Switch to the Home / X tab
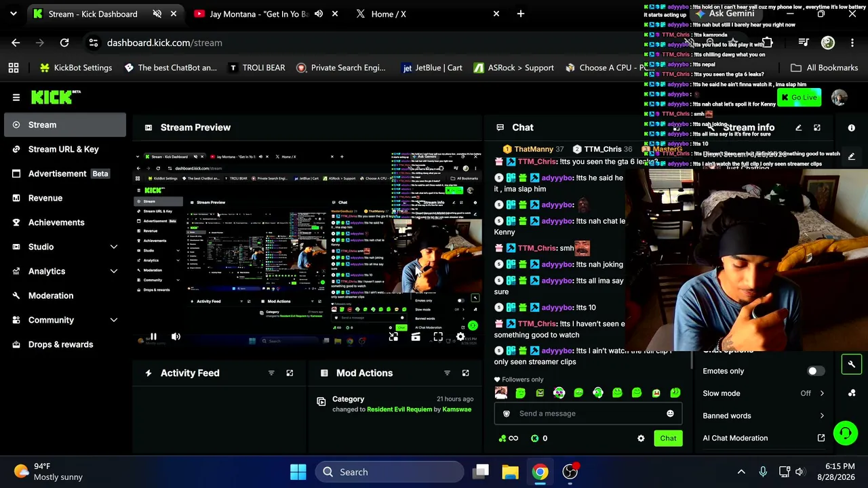The image size is (868, 488). pos(427,14)
